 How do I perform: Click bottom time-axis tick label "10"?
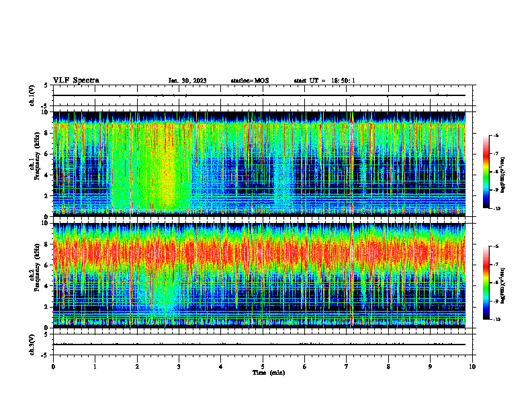click(472, 367)
